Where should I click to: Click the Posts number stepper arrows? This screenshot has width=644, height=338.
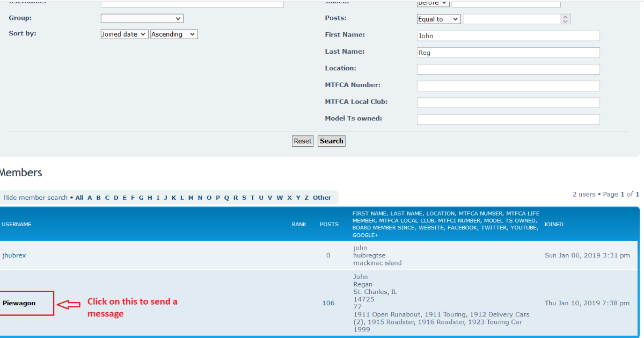coord(565,19)
